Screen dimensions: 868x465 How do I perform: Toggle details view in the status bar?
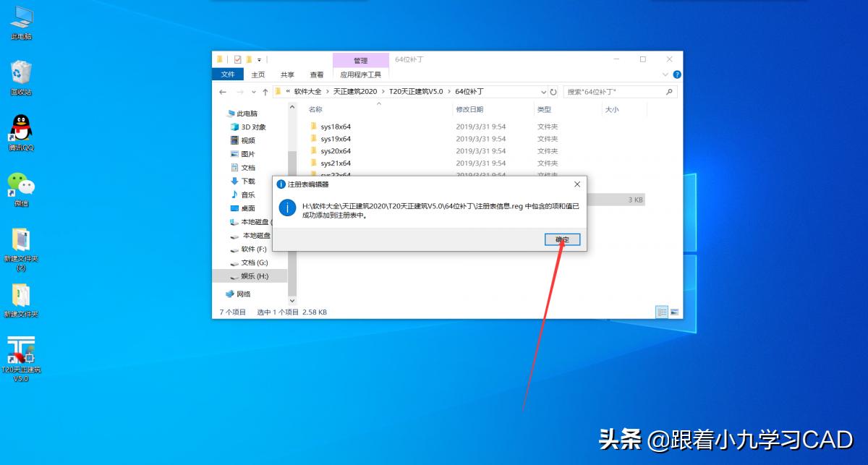coord(662,312)
